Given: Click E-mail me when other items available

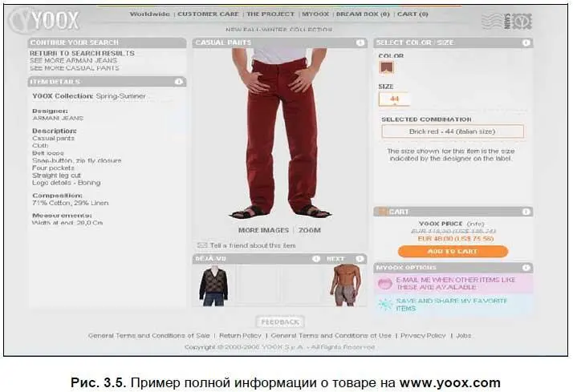Looking at the screenshot, I should [x=456, y=284].
